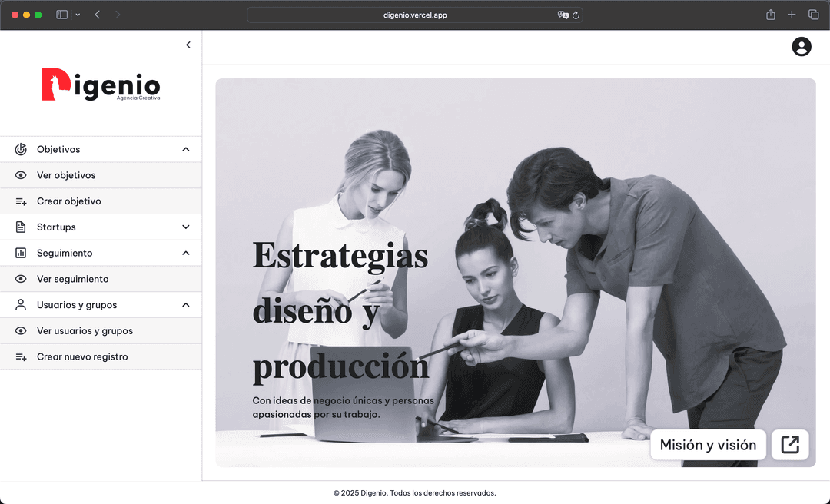This screenshot has width=830, height=504.
Task: Open the user account profile icon
Action: coord(802,47)
